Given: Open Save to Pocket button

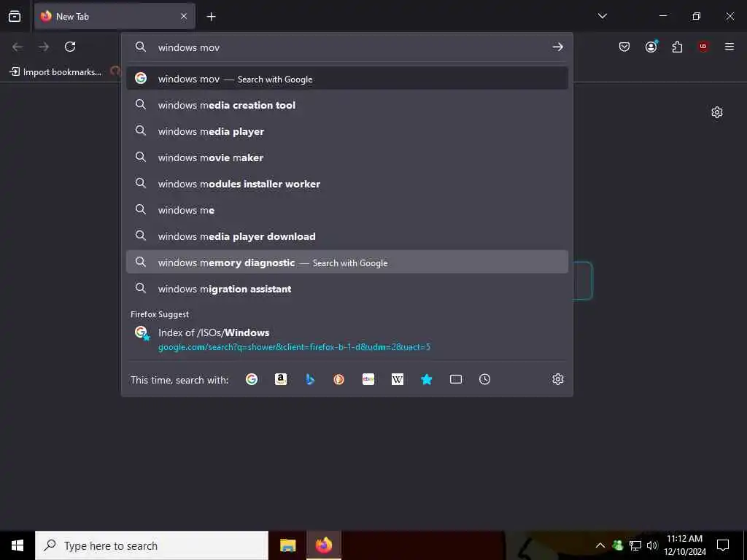Looking at the screenshot, I should click(x=624, y=47).
